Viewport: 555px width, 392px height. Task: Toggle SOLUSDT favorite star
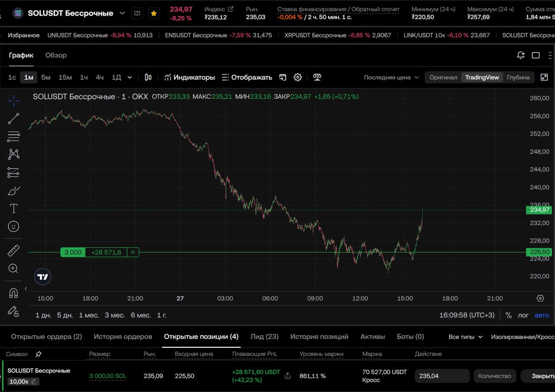tap(153, 13)
